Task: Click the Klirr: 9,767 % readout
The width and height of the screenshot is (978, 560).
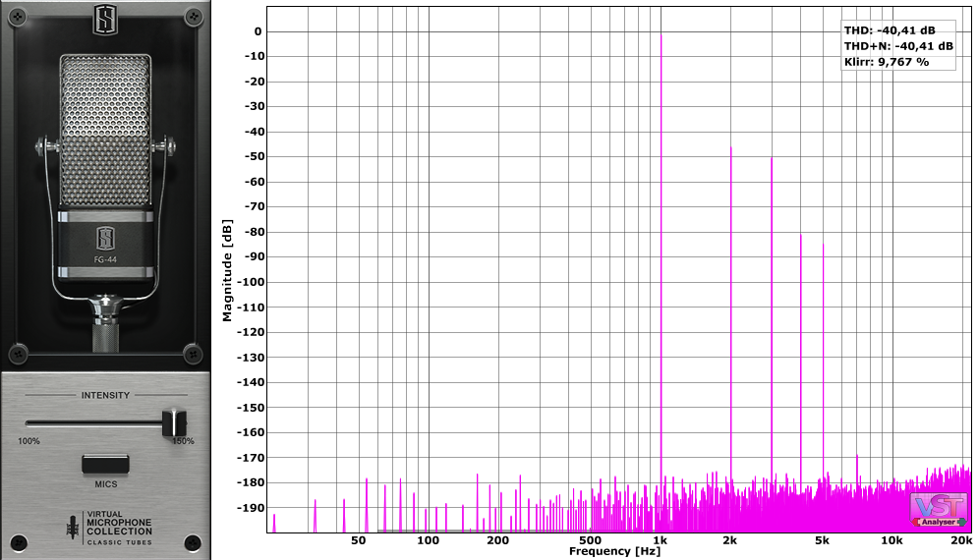Action: pyautogui.click(x=887, y=62)
